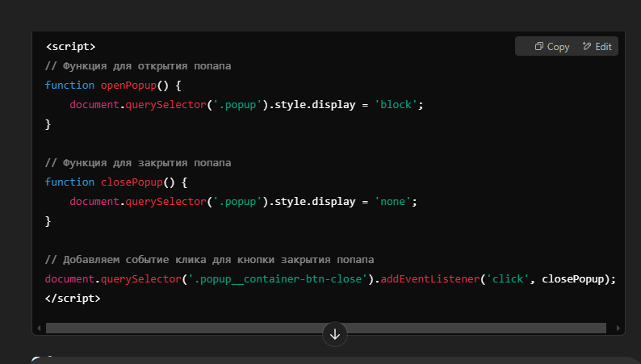The height and width of the screenshot is (364, 641).
Task: Click the closing </script> tag
Action: (73, 298)
